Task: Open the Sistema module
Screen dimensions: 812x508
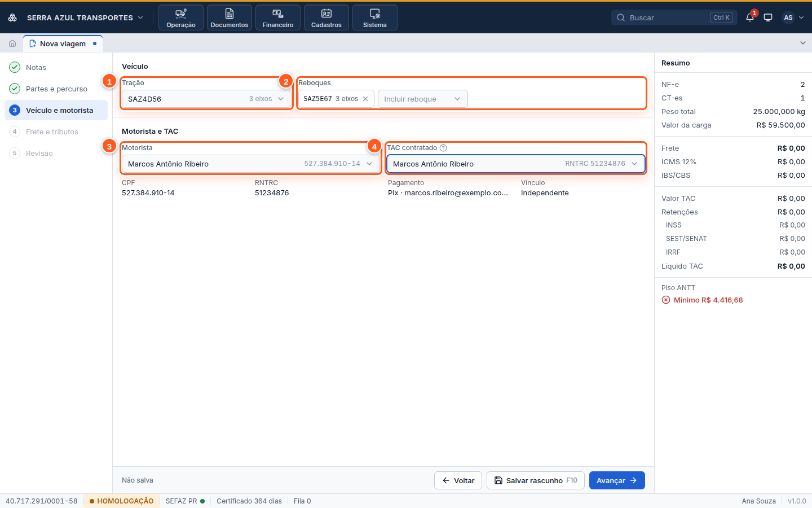Action: click(375, 17)
